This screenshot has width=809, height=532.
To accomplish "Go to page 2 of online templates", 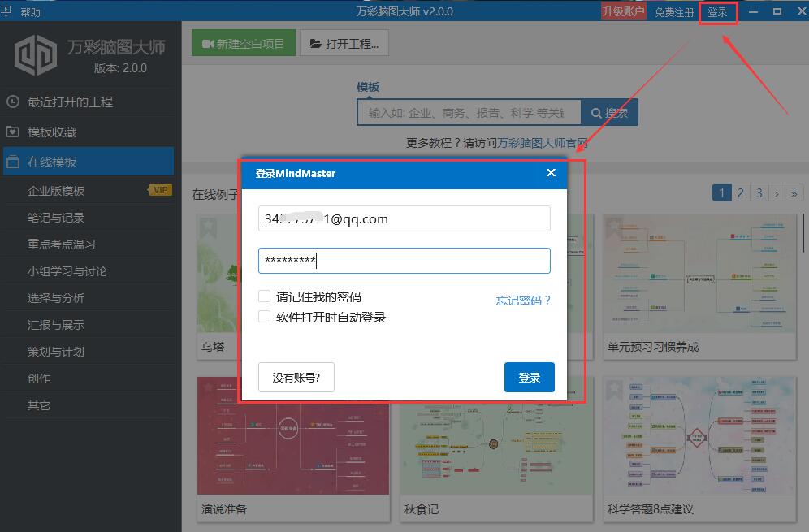I will click(x=740, y=192).
